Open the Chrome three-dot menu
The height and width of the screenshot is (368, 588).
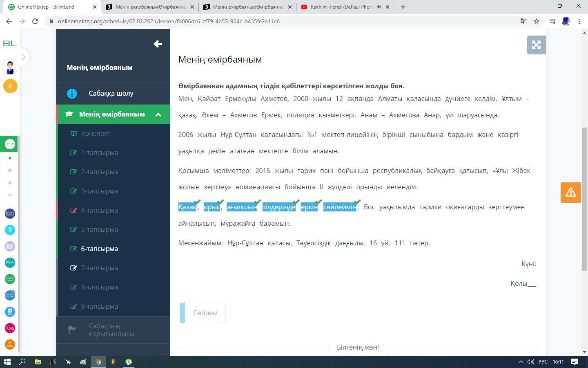coord(579,21)
